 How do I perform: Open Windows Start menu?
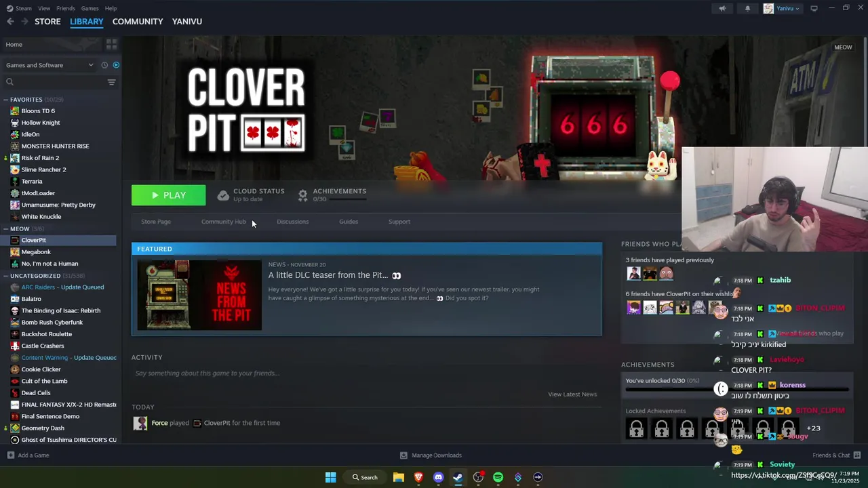[x=330, y=477]
